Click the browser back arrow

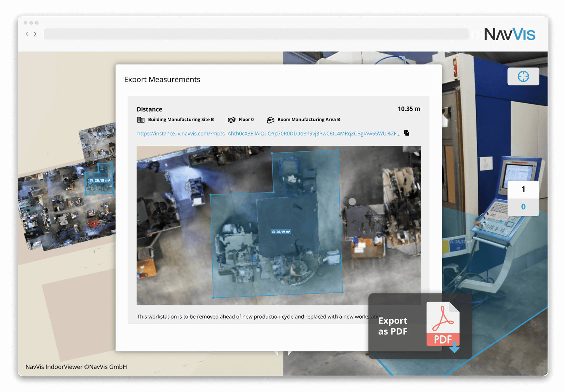click(x=27, y=34)
